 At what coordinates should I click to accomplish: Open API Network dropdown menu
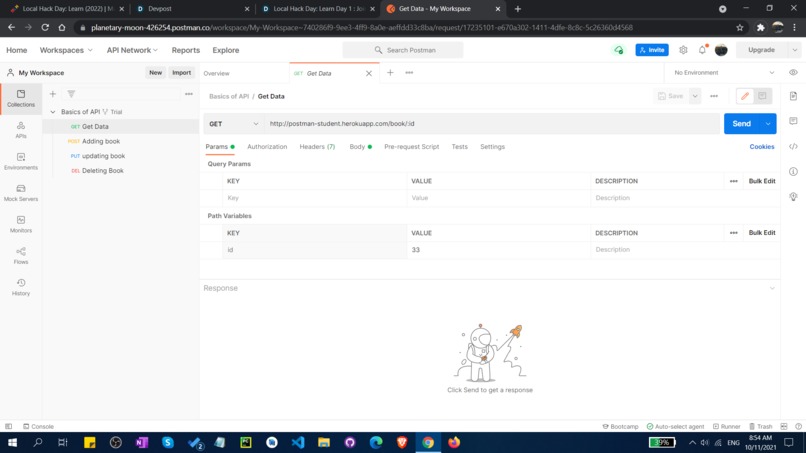point(132,50)
